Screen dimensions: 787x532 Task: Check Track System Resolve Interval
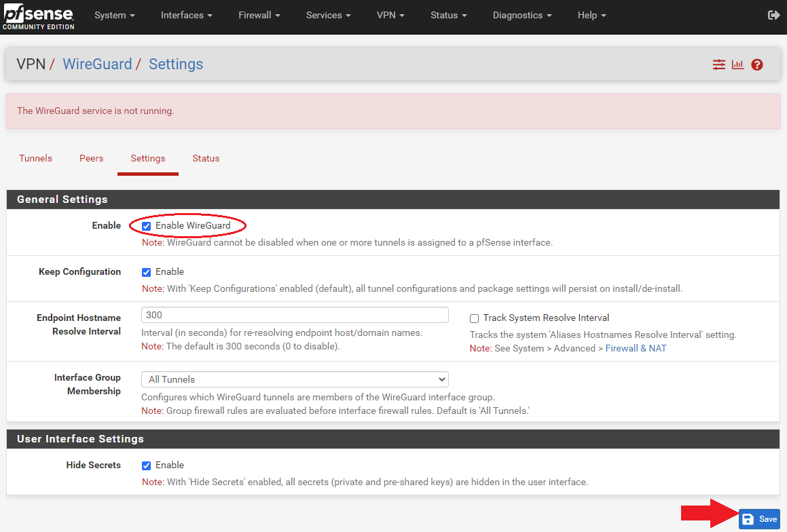tap(474, 318)
